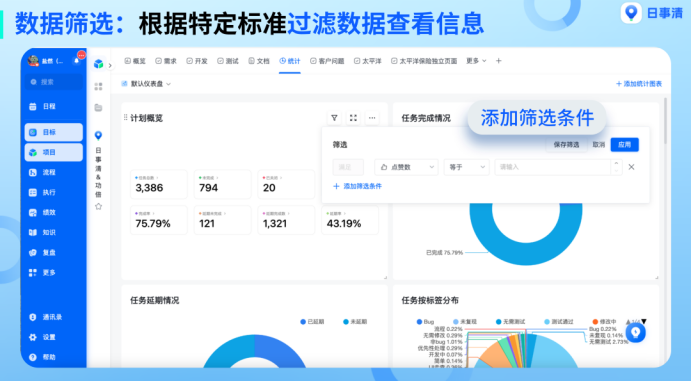
Task: Switch to the 测试 tab
Action: coord(228,61)
